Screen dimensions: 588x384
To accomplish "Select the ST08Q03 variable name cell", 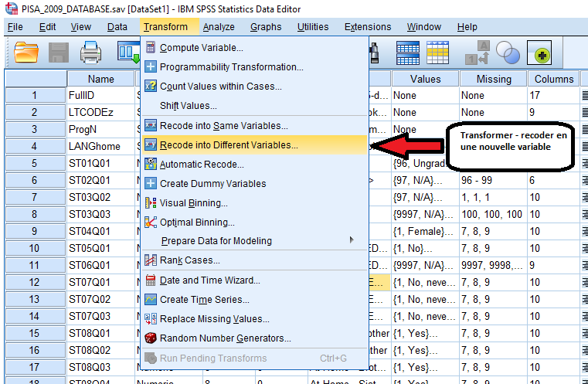I will coord(101,367).
